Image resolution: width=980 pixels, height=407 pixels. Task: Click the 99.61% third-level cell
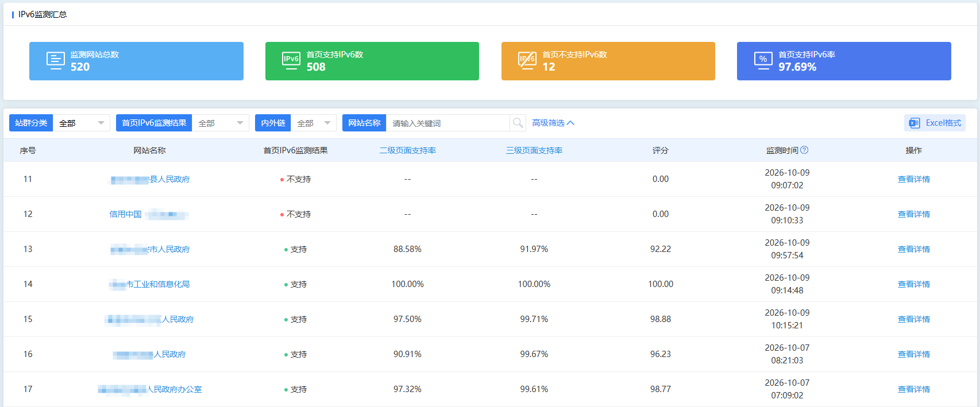[x=534, y=389]
